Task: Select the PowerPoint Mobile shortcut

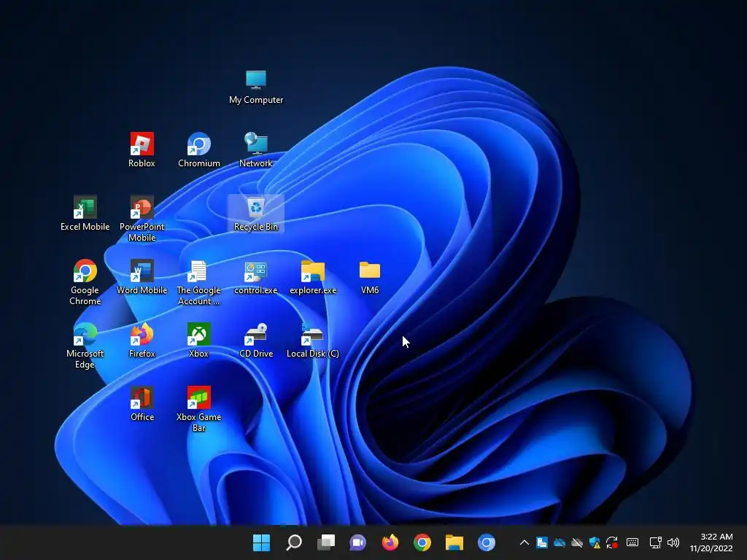Action: pyautogui.click(x=142, y=219)
